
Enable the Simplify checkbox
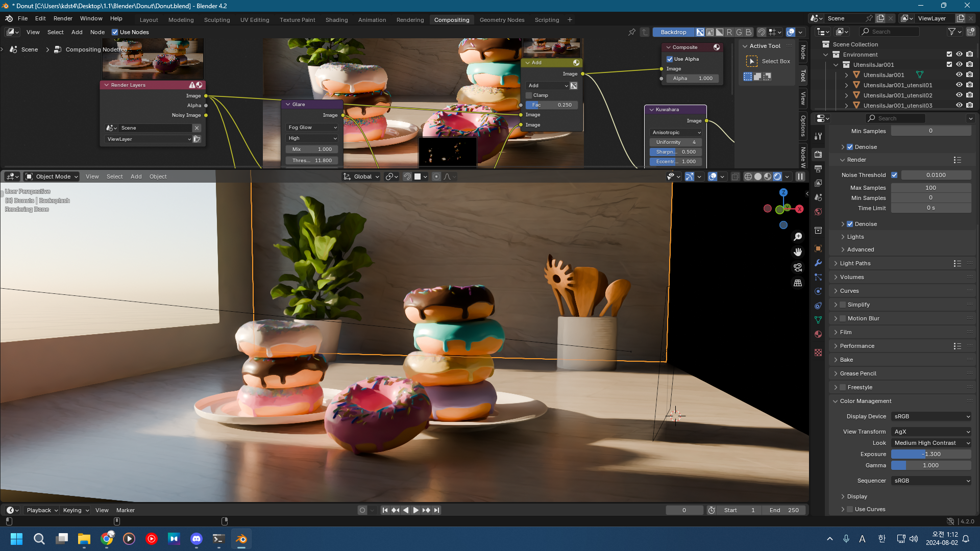[x=843, y=305]
